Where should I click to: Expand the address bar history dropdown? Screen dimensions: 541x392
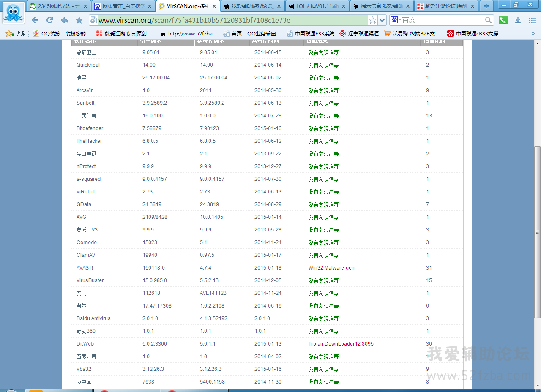click(382, 20)
